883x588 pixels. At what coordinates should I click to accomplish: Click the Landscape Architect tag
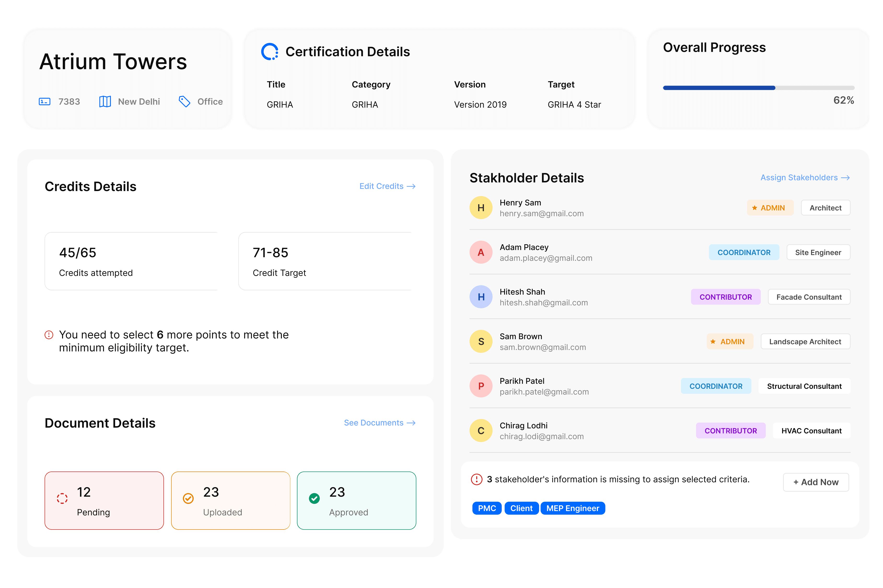coord(805,342)
